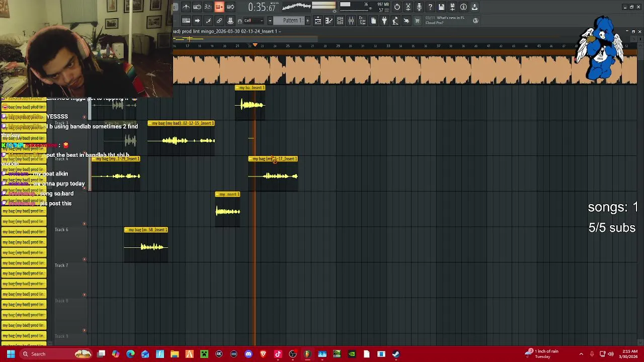Screen dimensions: 644x362
Task: Click the Track 8 label
Action: click(x=61, y=301)
